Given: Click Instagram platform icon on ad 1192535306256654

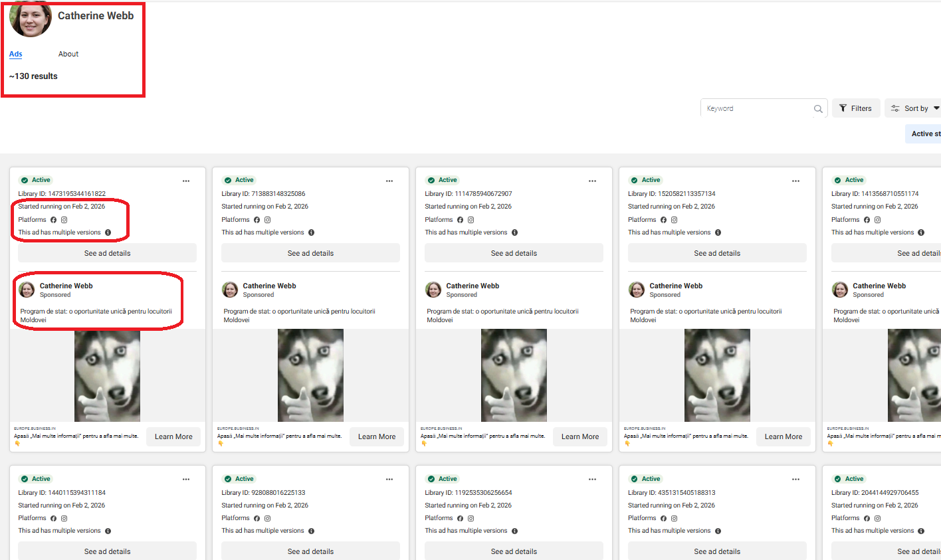Looking at the screenshot, I should click(471, 518).
